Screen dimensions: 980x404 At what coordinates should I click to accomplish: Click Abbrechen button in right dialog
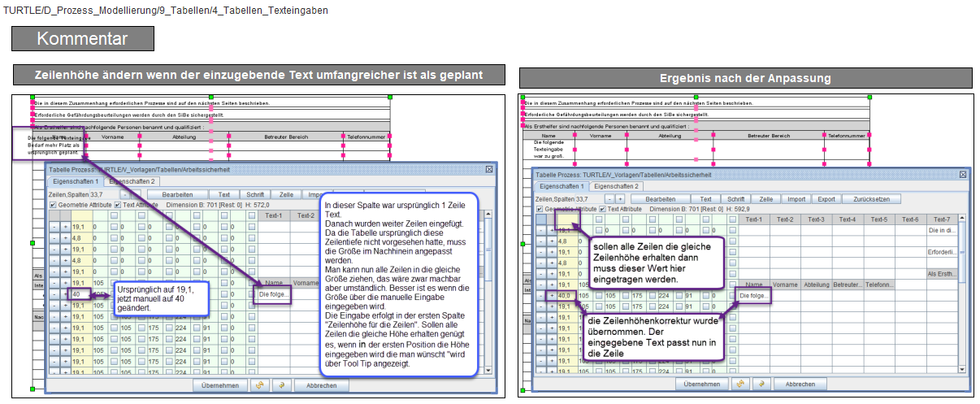800,384
